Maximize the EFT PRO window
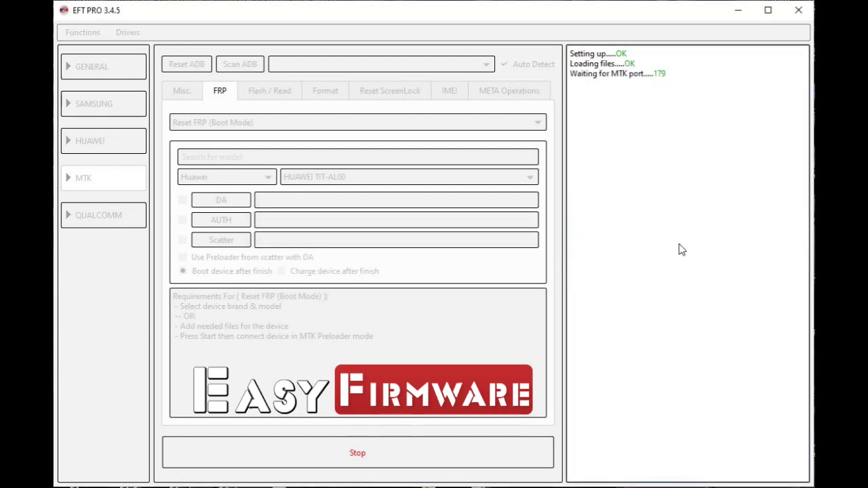 [x=768, y=10]
